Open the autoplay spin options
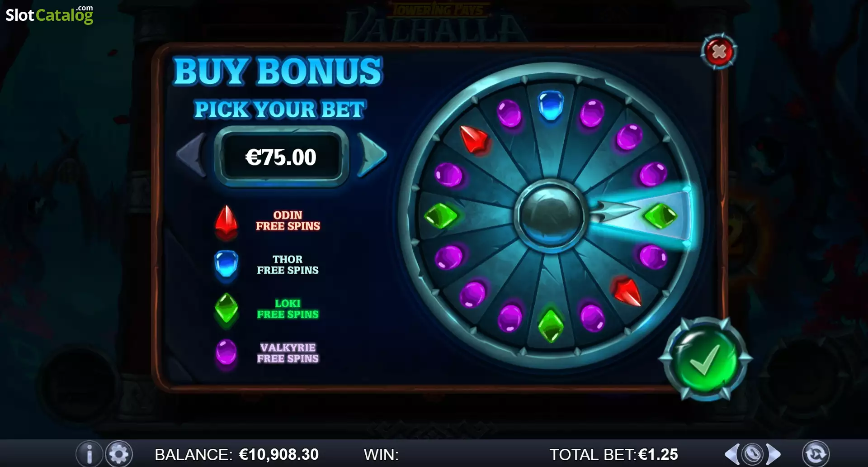The height and width of the screenshot is (467, 868). coord(816,453)
